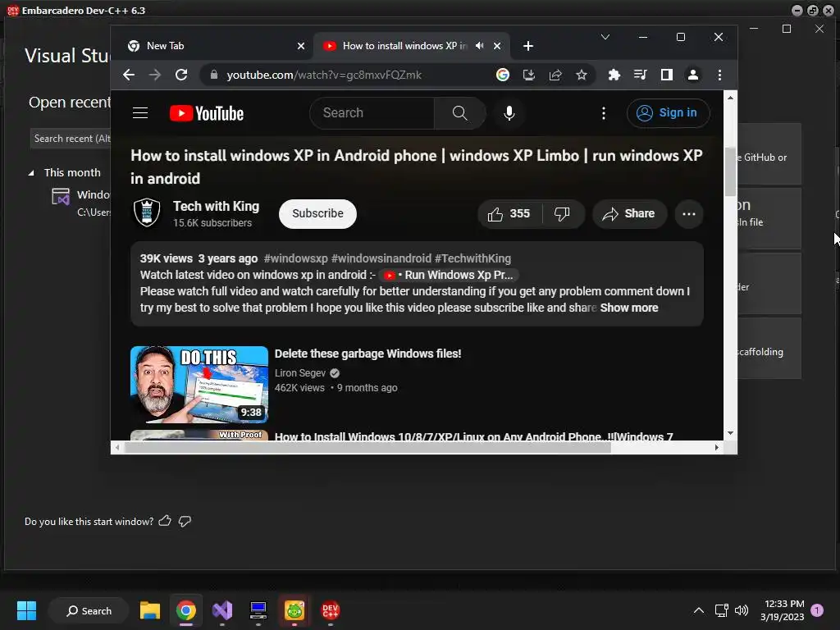Viewport: 840px width, 630px height.
Task: Open media controls in Chrome toolbar
Action: (640, 75)
